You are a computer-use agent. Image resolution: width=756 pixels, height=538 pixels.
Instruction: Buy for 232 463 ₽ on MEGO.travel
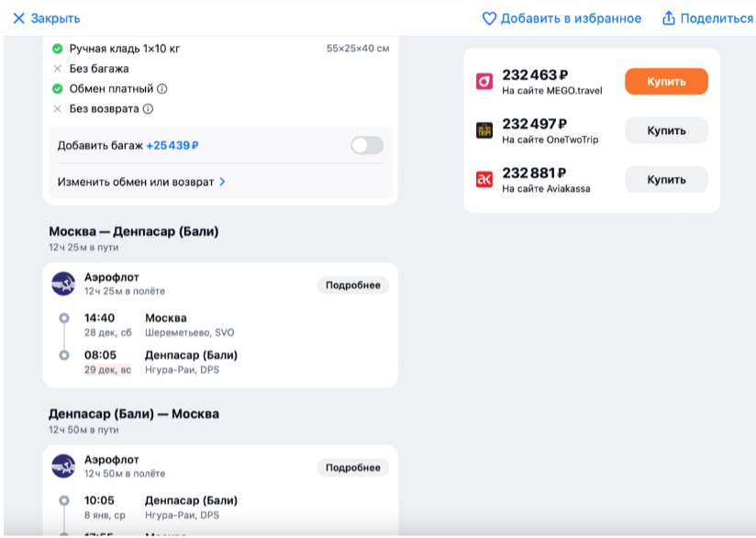point(666,82)
